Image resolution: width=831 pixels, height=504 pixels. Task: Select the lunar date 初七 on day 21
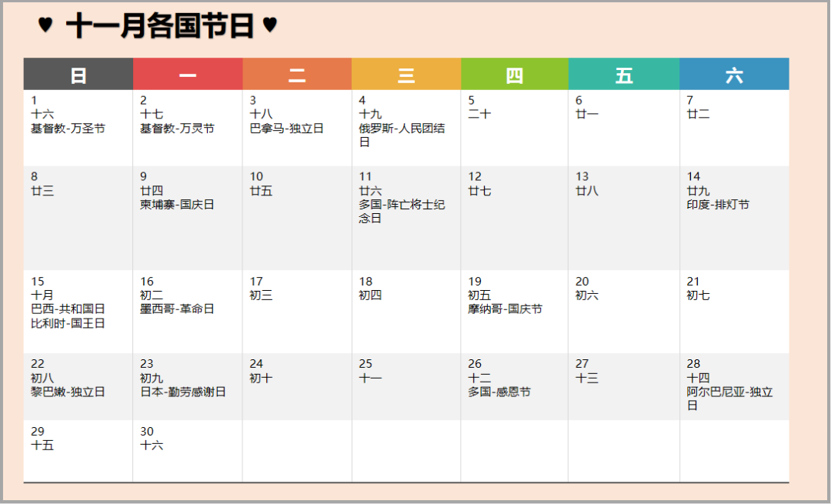point(698,295)
